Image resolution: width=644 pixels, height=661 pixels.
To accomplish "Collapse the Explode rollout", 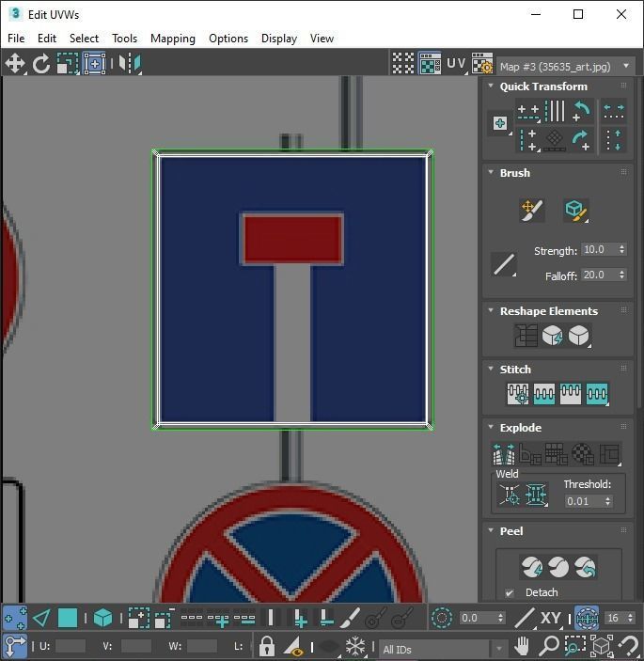I will tap(491, 427).
